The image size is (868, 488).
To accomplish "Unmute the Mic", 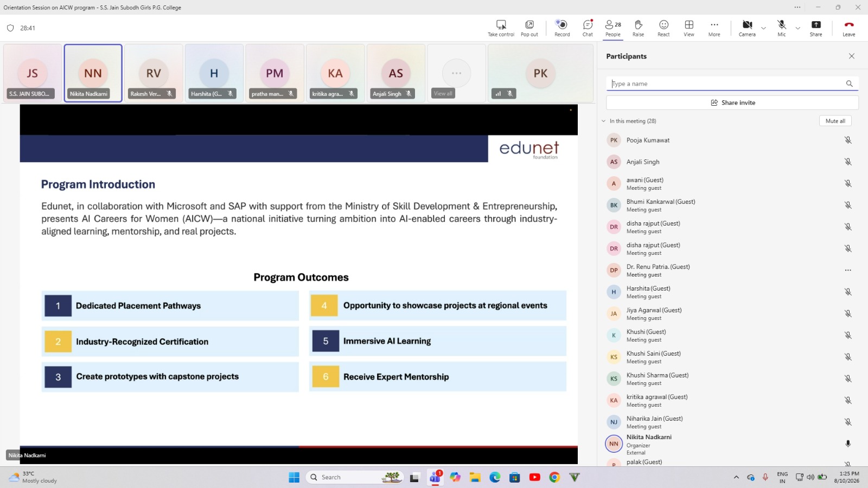I will coord(781,28).
